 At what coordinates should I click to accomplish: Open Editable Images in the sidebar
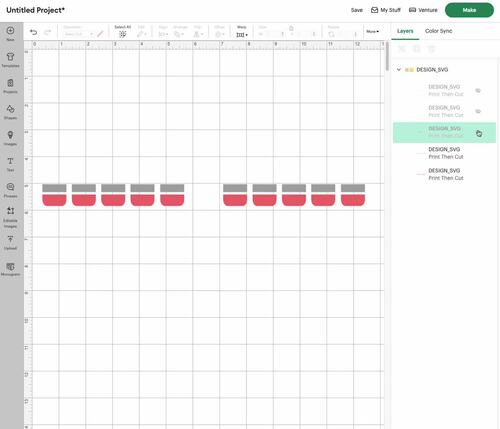coord(10,217)
